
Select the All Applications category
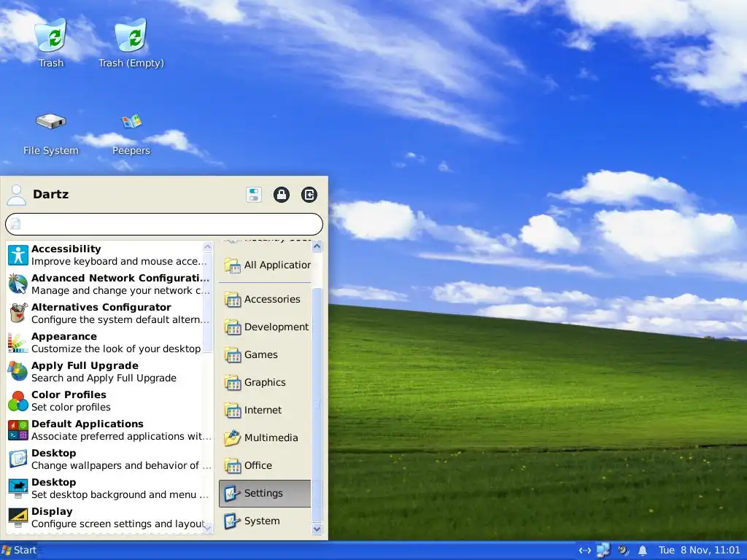(x=265, y=265)
